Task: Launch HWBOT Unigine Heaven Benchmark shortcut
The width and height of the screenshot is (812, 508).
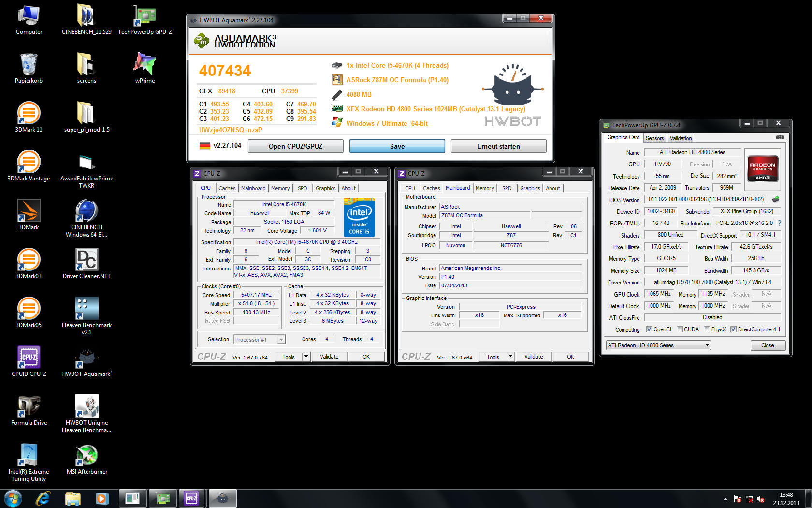Action: point(87,414)
